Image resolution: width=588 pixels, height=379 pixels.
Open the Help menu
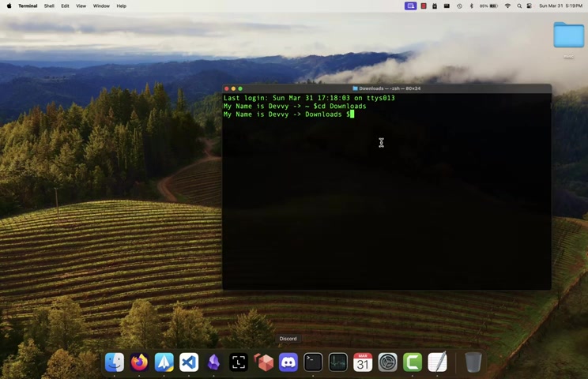[x=121, y=6]
